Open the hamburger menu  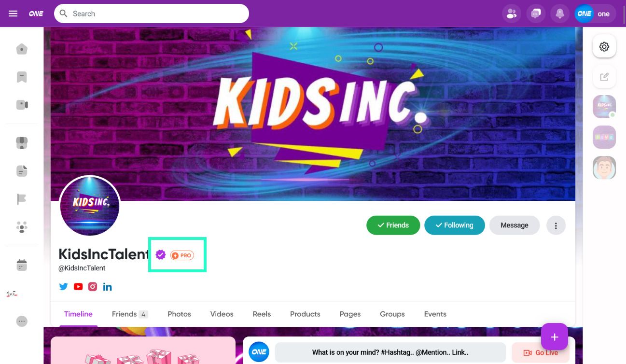(13, 14)
